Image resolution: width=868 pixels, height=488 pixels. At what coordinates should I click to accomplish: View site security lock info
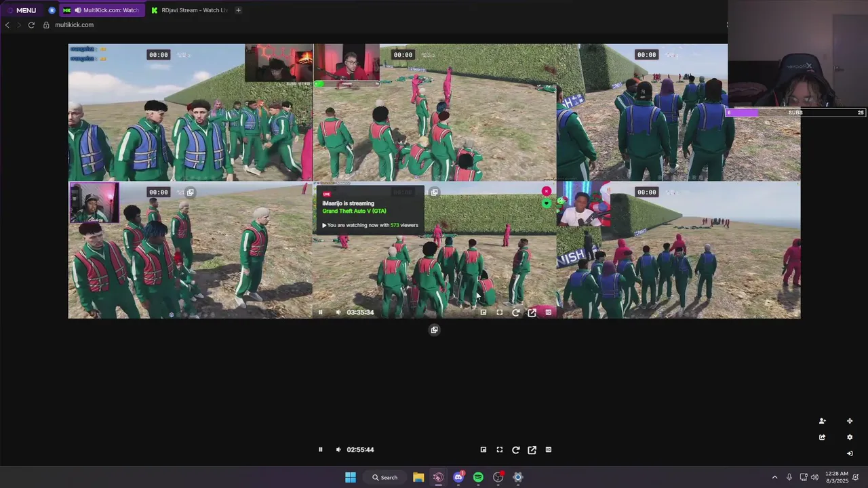(46, 25)
